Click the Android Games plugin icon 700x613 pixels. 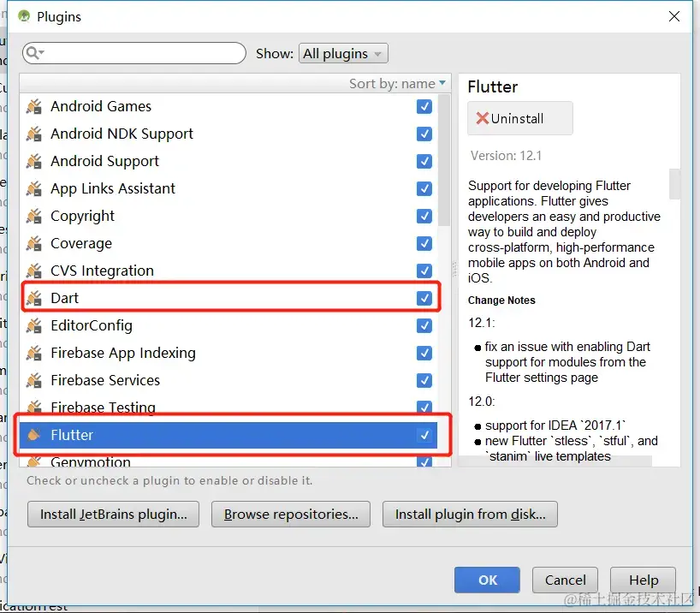coord(34,107)
